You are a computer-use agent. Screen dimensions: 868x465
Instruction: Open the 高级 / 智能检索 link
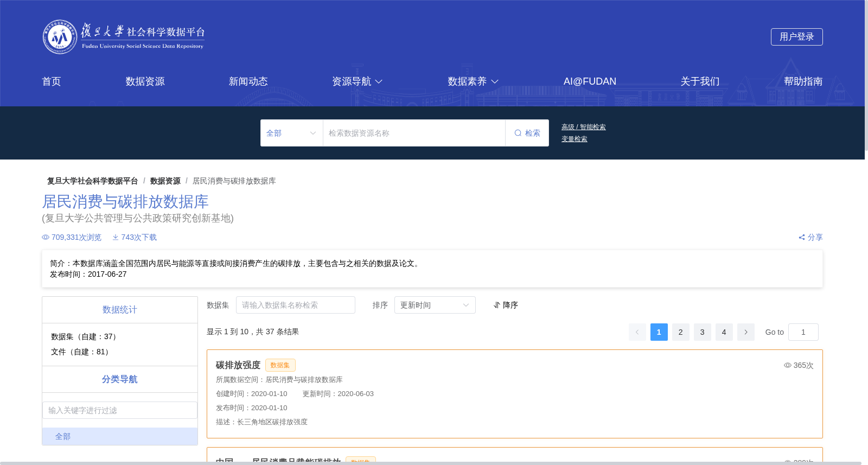584,127
